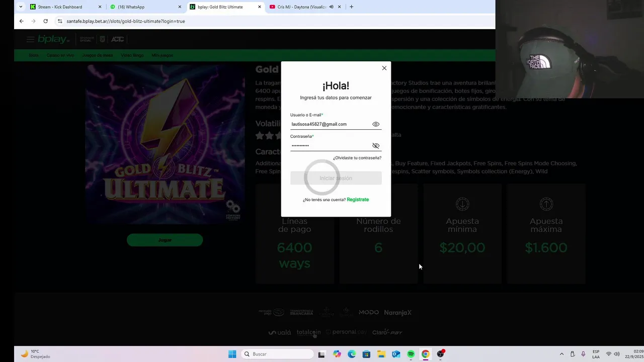Go back with the browser back arrow
The width and height of the screenshot is (644, 362).
(21, 21)
